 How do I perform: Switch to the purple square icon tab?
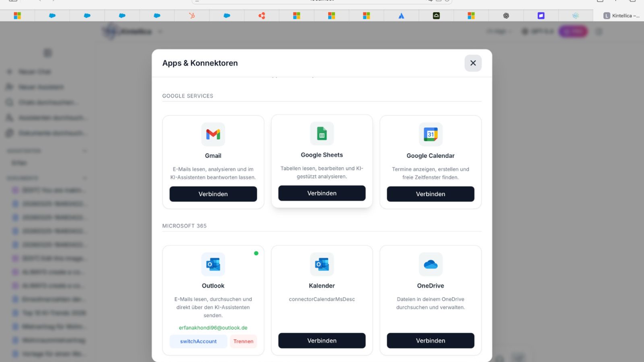click(x=541, y=16)
